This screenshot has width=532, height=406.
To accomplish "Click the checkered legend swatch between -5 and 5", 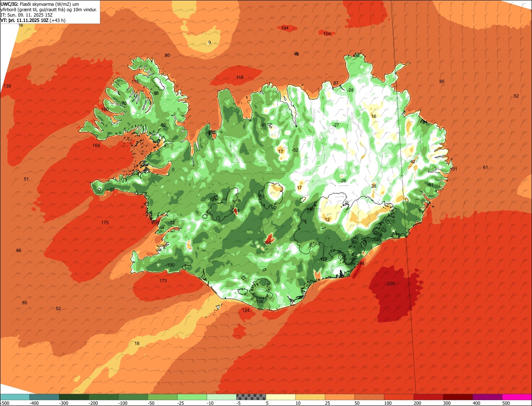I will point(251,397).
